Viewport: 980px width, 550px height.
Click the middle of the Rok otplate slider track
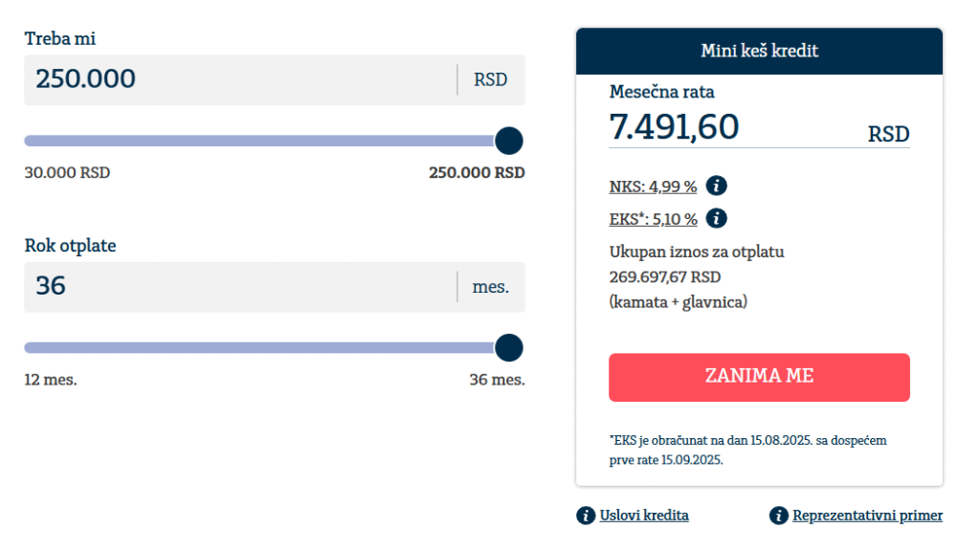(267, 347)
